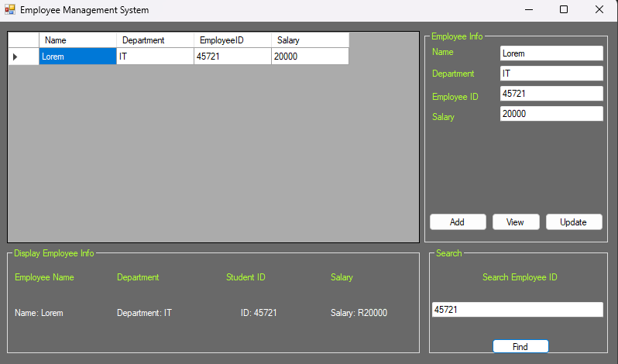The image size is (618, 364).
Task: Maximize the Employee Management System window
Action: coord(563,10)
